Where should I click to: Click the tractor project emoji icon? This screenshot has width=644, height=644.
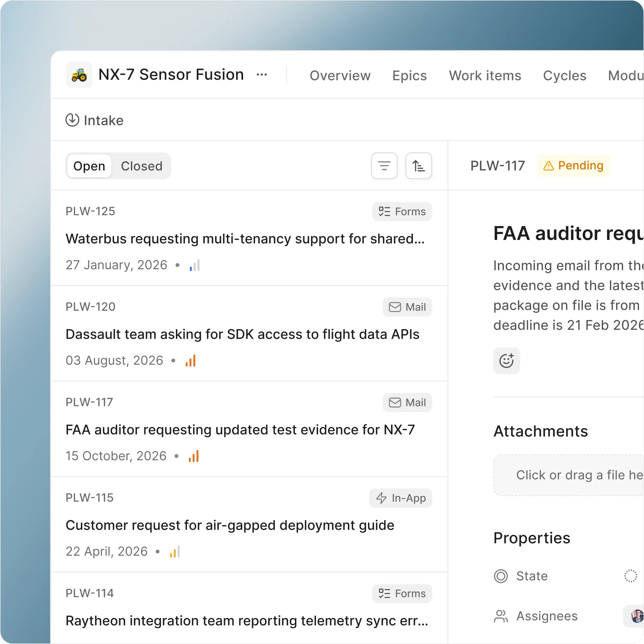(x=79, y=75)
